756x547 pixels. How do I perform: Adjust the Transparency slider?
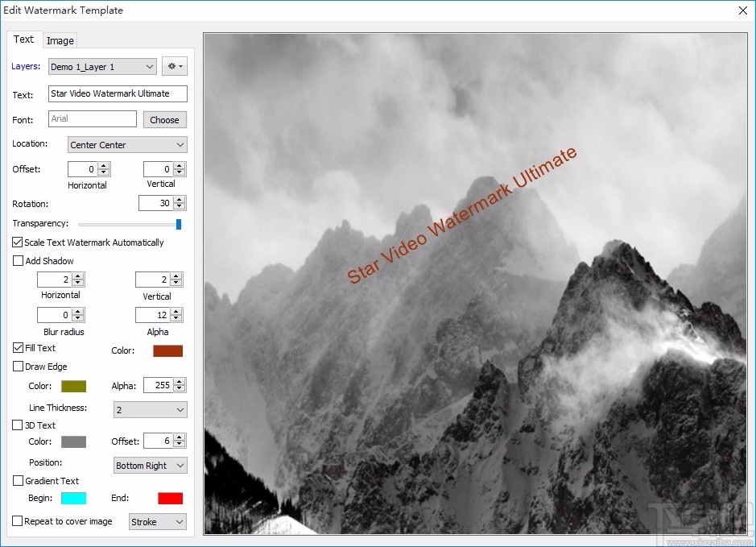(x=179, y=223)
